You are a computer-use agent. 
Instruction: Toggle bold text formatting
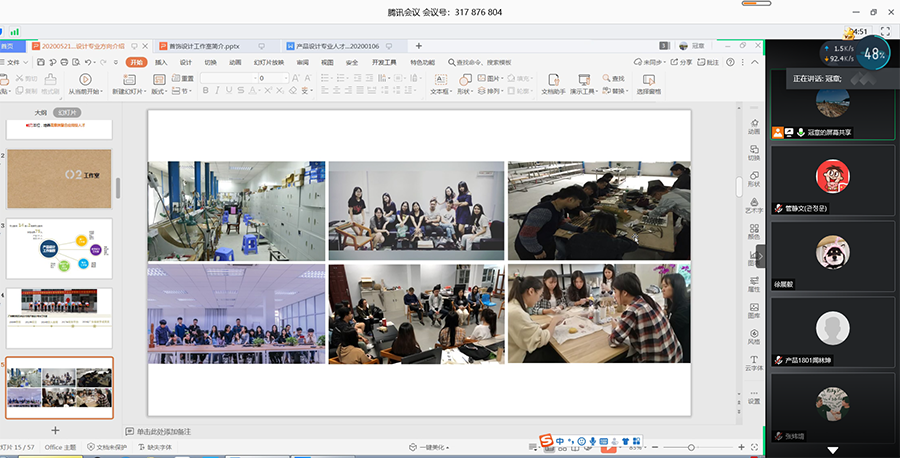click(x=205, y=91)
